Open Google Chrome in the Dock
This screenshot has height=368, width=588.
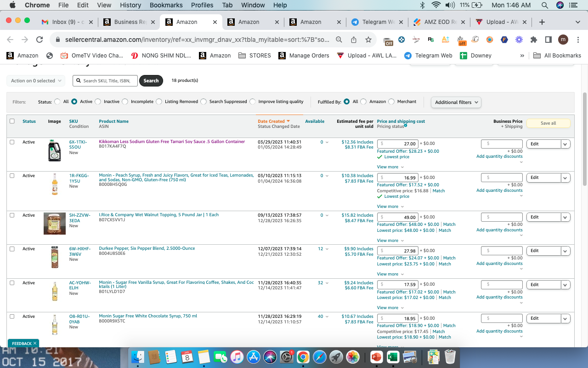[x=303, y=356]
